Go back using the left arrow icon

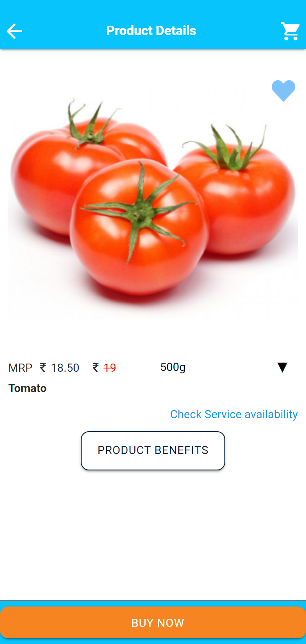(14, 31)
